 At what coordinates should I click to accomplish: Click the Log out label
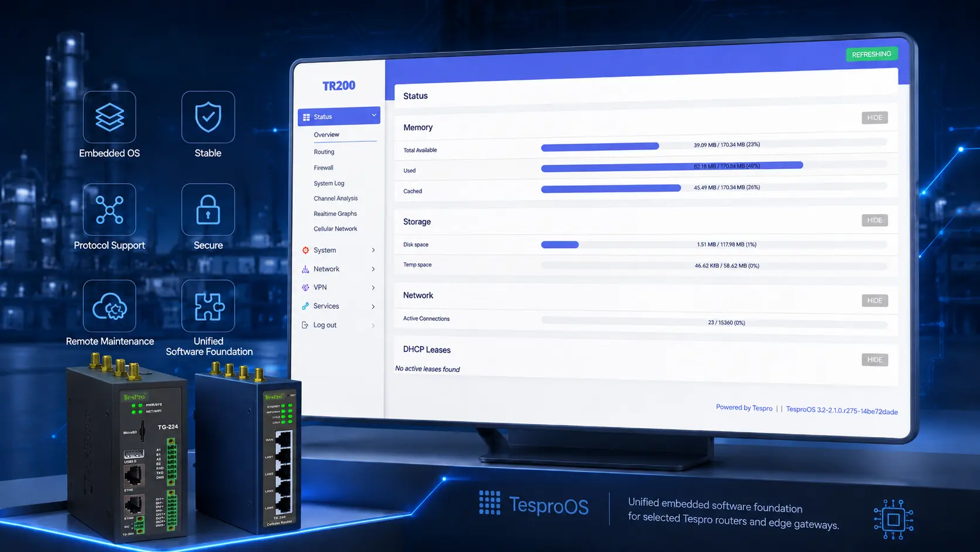pyautogui.click(x=325, y=325)
